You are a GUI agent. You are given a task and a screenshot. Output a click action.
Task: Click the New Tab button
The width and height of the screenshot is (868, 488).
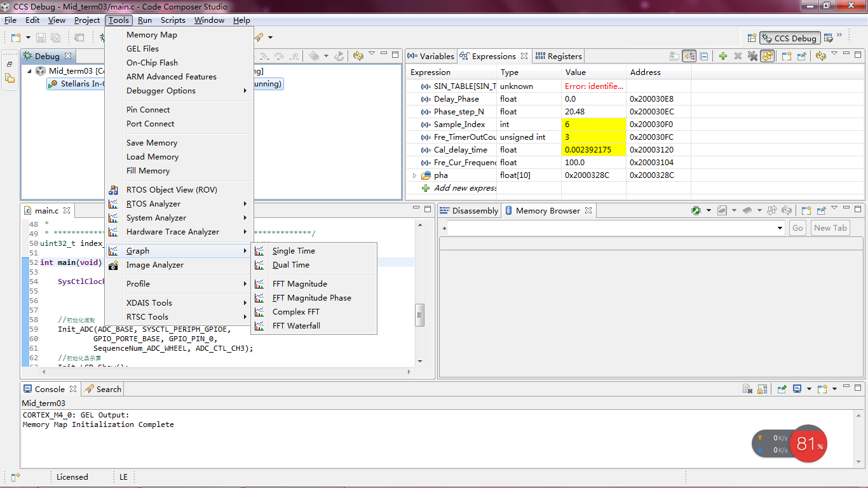coord(831,228)
